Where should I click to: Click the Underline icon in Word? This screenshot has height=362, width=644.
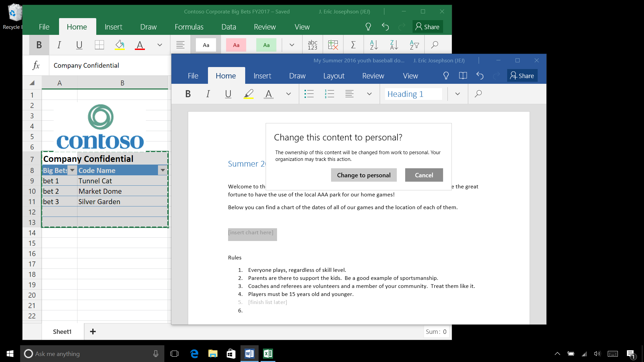pos(228,94)
